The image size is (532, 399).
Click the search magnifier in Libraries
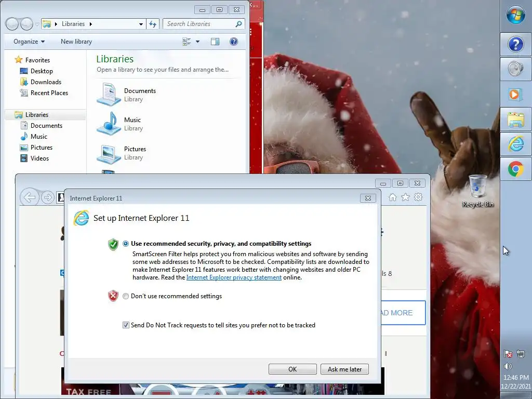pyautogui.click(x=238, y=24)
